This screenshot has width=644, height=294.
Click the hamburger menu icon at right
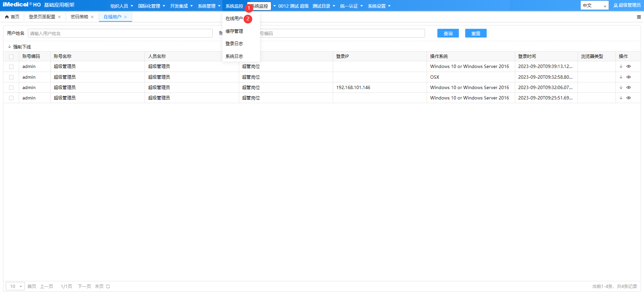(x=639, y=17)
